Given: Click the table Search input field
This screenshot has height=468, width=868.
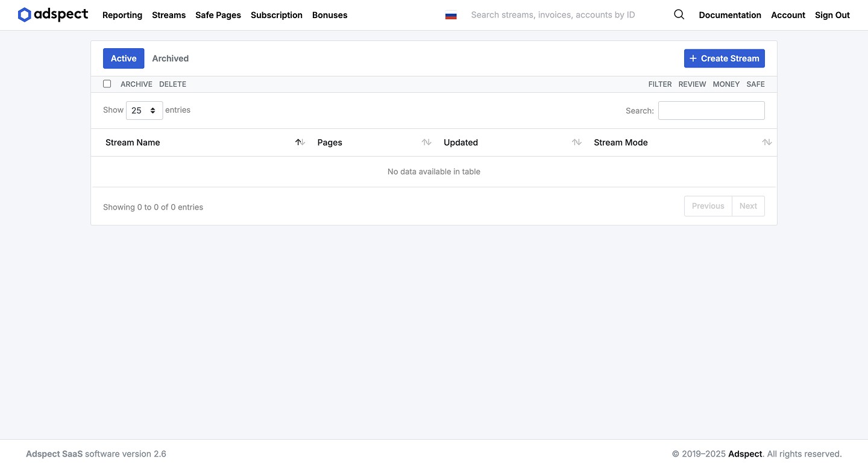Looking at the screenshot, I should [x=711, y=111].
